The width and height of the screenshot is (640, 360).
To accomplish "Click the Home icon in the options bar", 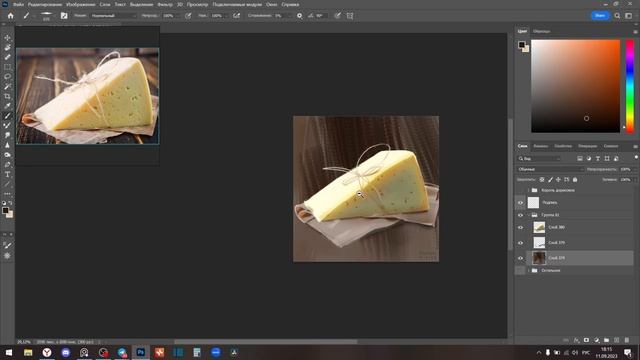I will click(11, 16).
